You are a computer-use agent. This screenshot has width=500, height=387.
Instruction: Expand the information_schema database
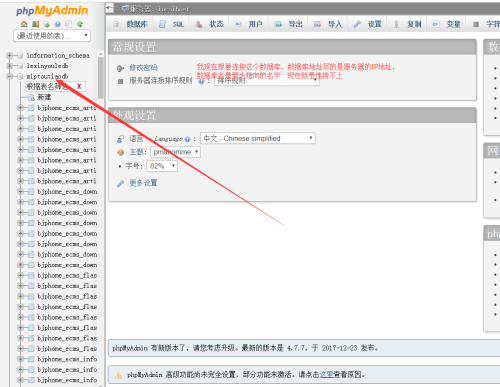[x=10, y=55]
